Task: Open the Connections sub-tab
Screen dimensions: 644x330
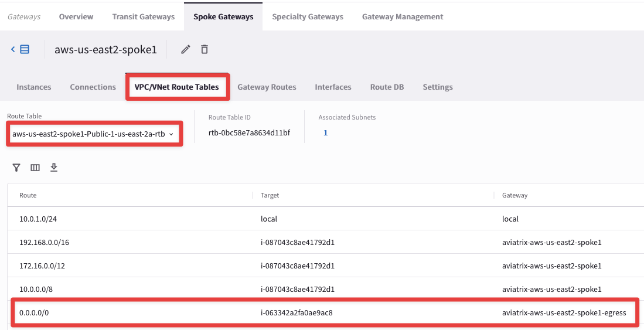Action: (x=93, y=87)
